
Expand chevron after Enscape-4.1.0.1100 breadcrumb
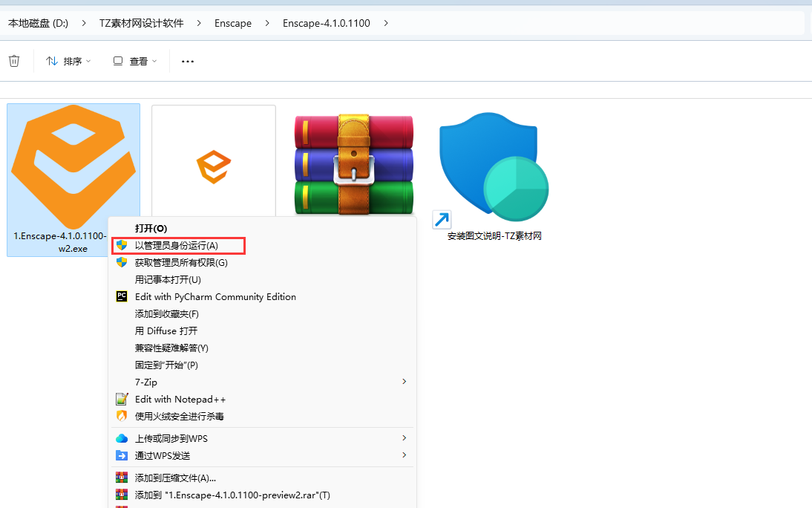pyautogui.click(x=386, y=23)
